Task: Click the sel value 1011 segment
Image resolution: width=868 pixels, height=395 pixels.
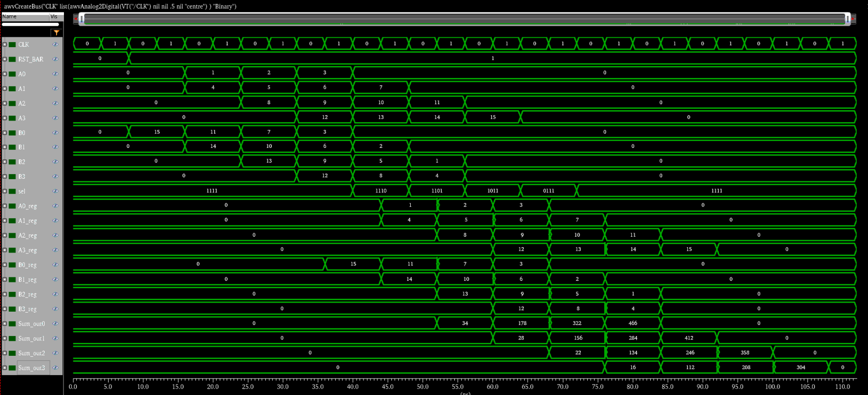Action: (493, 191)
